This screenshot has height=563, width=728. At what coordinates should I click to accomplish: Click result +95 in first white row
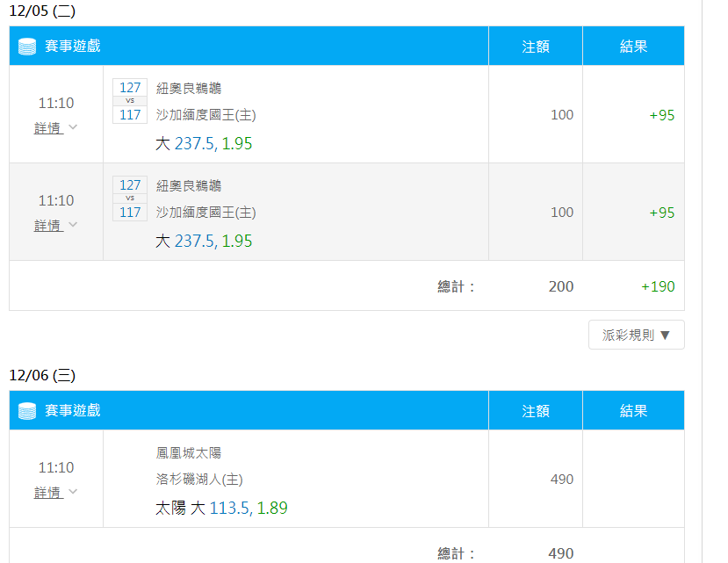tap(662, 115)
